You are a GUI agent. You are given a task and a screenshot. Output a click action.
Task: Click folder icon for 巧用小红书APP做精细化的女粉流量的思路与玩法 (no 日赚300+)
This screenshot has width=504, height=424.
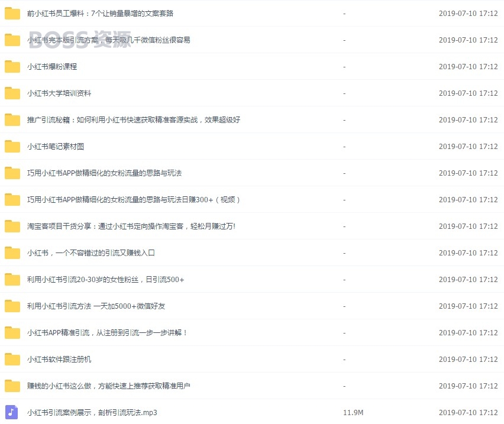tap(12, 173)
